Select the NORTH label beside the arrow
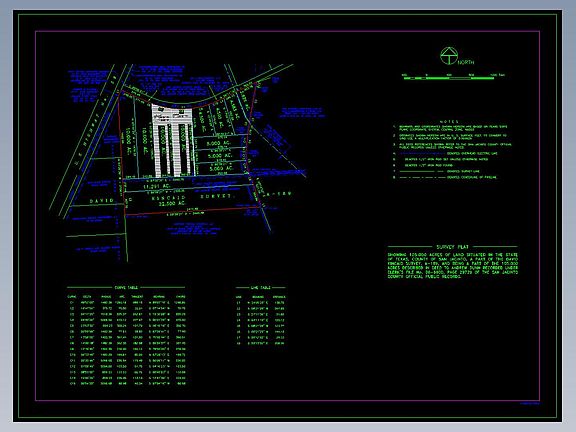The width and height of the screenshot is (576, 432). point(466,62)
